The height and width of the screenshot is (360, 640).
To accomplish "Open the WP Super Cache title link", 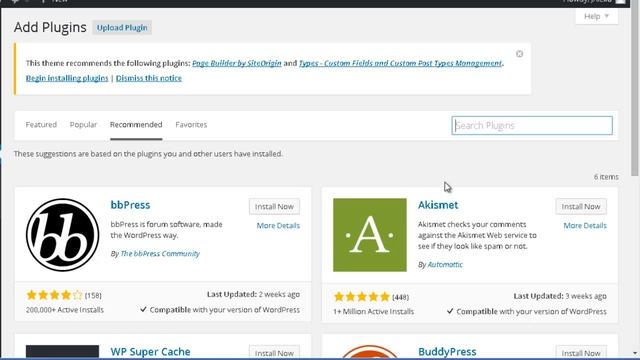I will coord(150,351).
